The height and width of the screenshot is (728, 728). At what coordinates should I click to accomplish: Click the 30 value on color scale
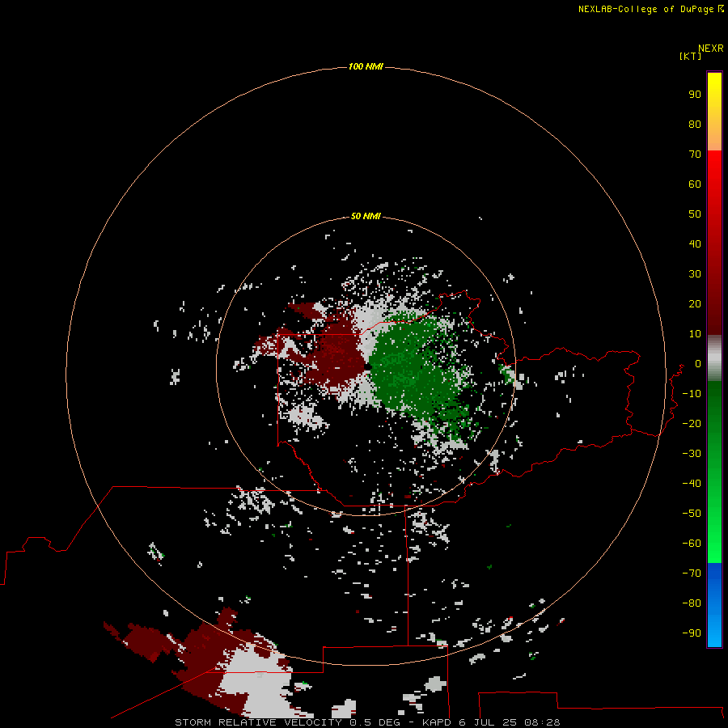[695, 274]
